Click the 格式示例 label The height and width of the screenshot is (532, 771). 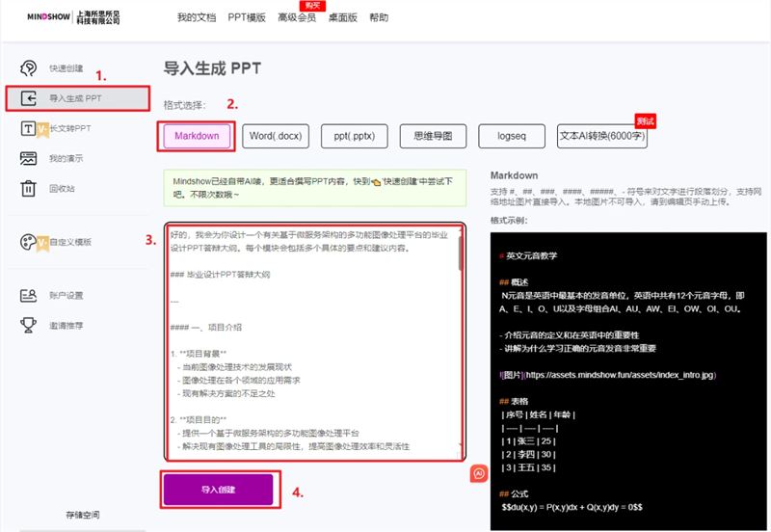[x=509, y=221]
